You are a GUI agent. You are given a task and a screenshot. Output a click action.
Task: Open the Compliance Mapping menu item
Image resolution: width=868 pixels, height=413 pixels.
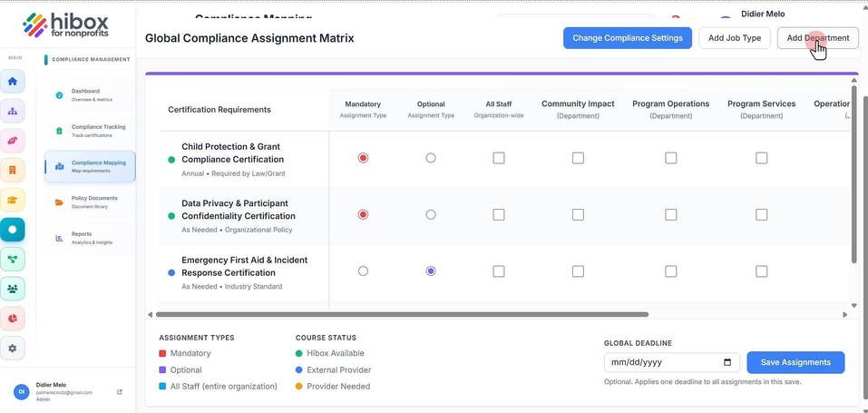[90, 166]
